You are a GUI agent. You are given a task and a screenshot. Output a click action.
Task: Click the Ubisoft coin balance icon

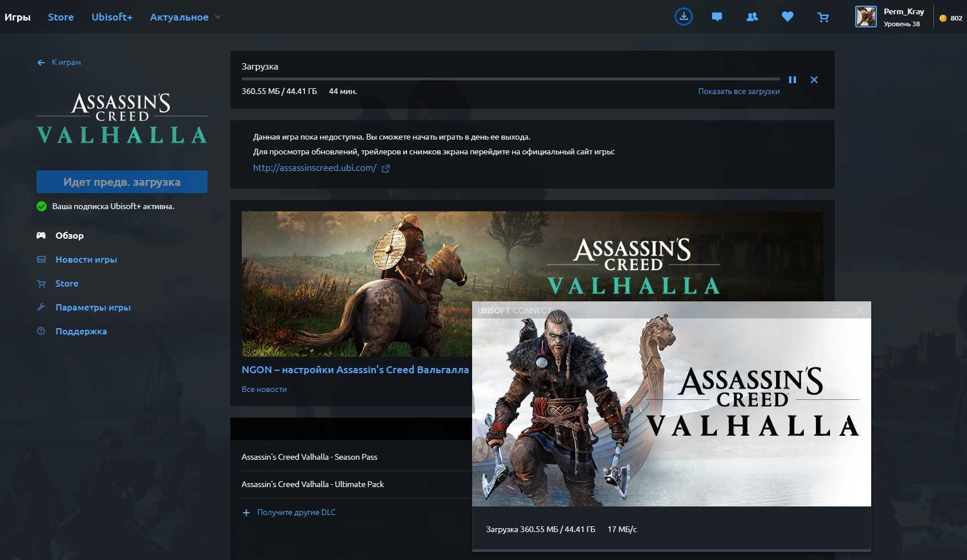tap(942, 18)
